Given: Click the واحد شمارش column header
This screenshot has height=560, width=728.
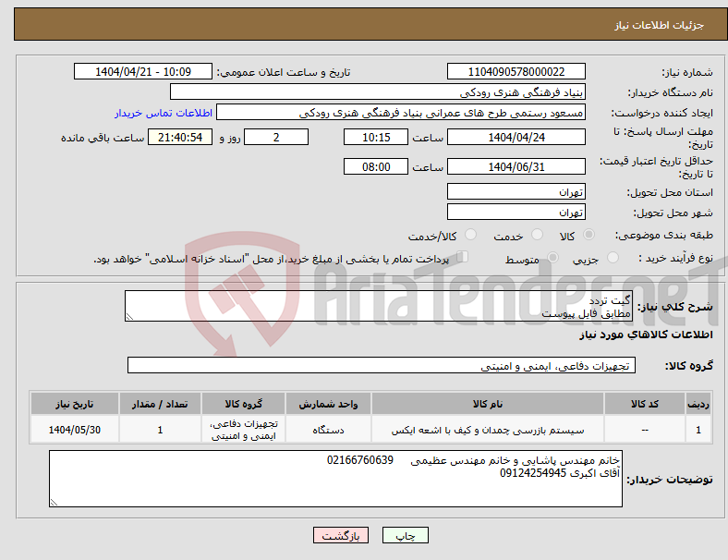Looking at the screenshot, I should (328, 404).
